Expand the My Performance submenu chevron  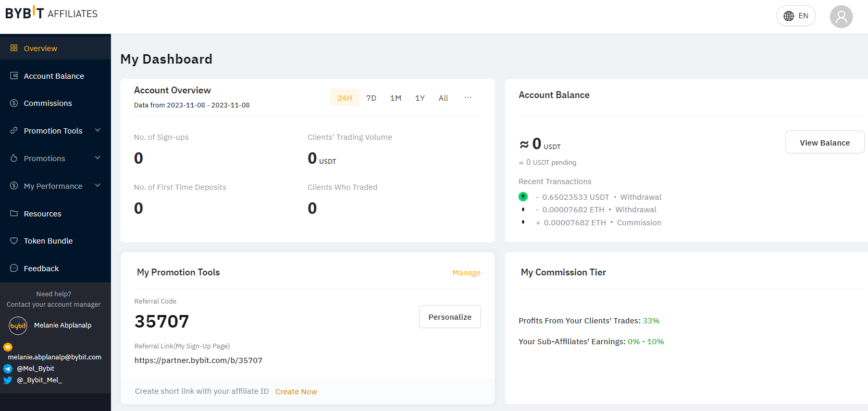coord(97,186)
